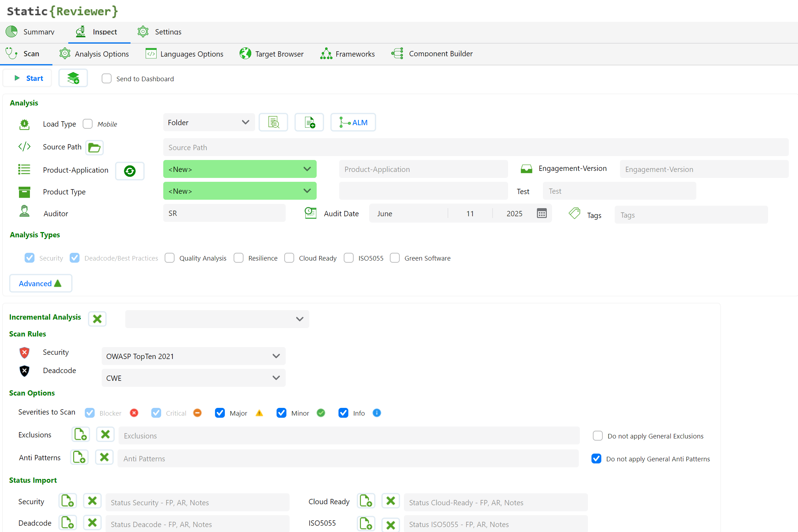Enable the Send to Dashboard checkbox
The width and height of the screenshot is (798, 532).
(x=107, y=78)
